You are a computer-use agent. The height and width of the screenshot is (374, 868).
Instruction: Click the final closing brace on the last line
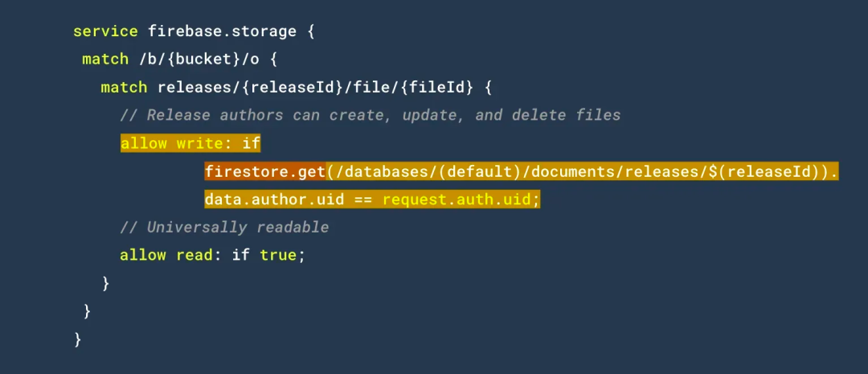(x=78, y=339)
